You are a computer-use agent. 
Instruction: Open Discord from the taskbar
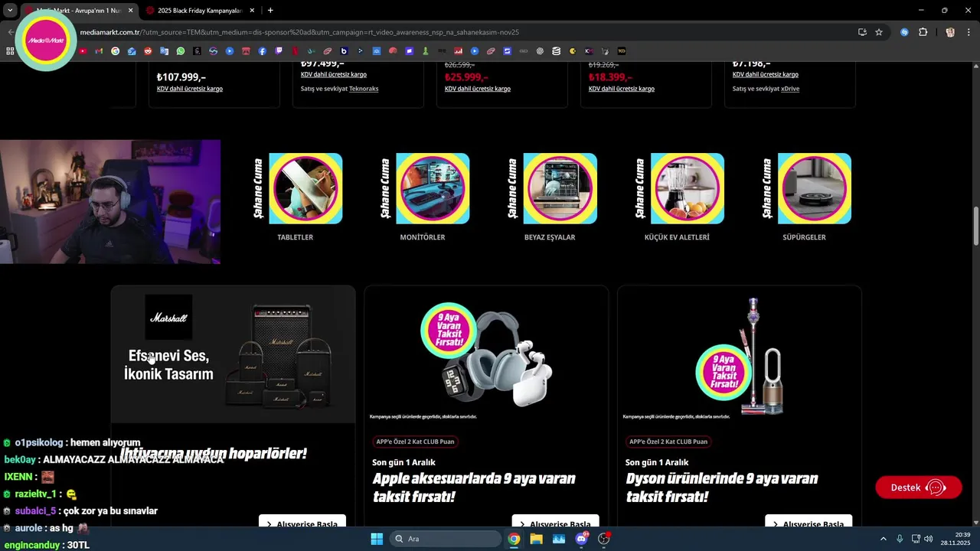[x=581, y=539]
